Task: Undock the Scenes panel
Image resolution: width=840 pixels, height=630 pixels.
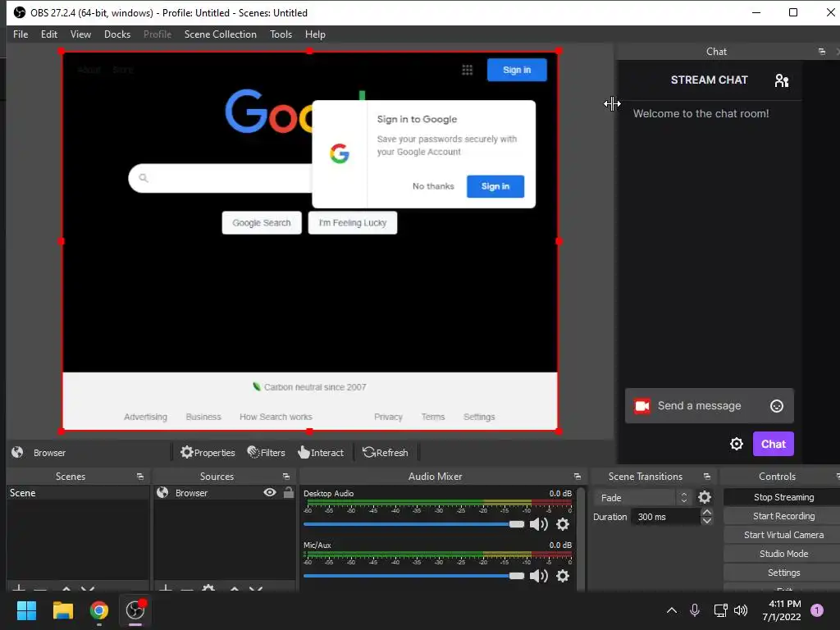Action: click(140, 477)
